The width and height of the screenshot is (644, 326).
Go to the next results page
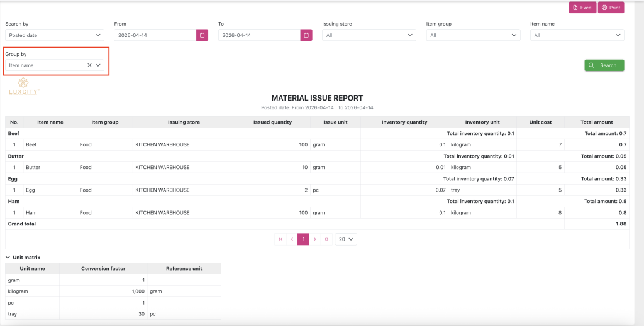click(314, 239)
